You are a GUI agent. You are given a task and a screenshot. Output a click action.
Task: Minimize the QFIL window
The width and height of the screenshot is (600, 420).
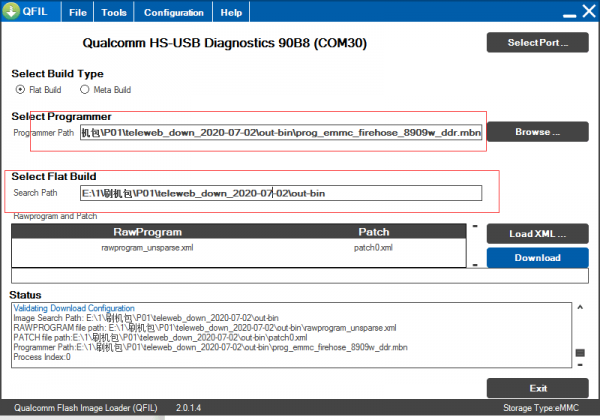pyautogui.click(x=569, y=15)
